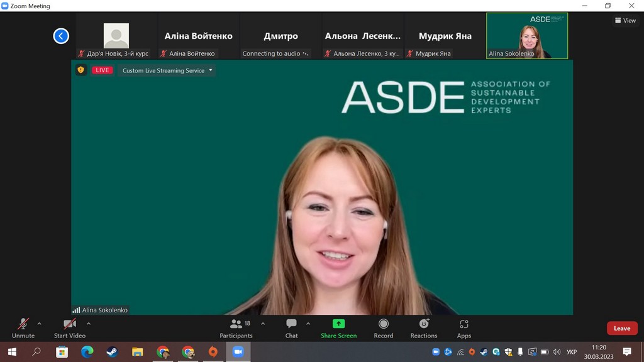Image resolution: width=644 pixels, height=362 pixels.
Task: Expand audio options arrow next to Unmute
Action: tap(39, 324)
